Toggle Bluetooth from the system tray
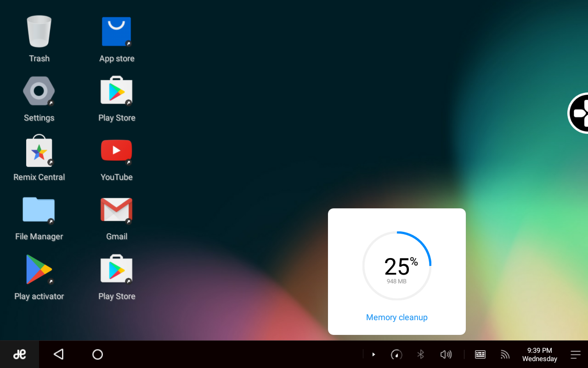This screenshot has width=588, height=368. point(420,354)
